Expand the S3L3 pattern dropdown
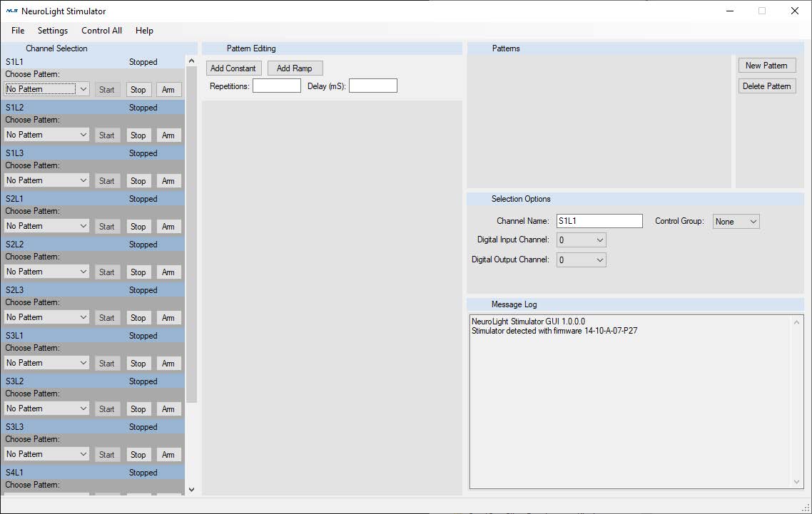 pyautogui.click(x=46, y=454)
